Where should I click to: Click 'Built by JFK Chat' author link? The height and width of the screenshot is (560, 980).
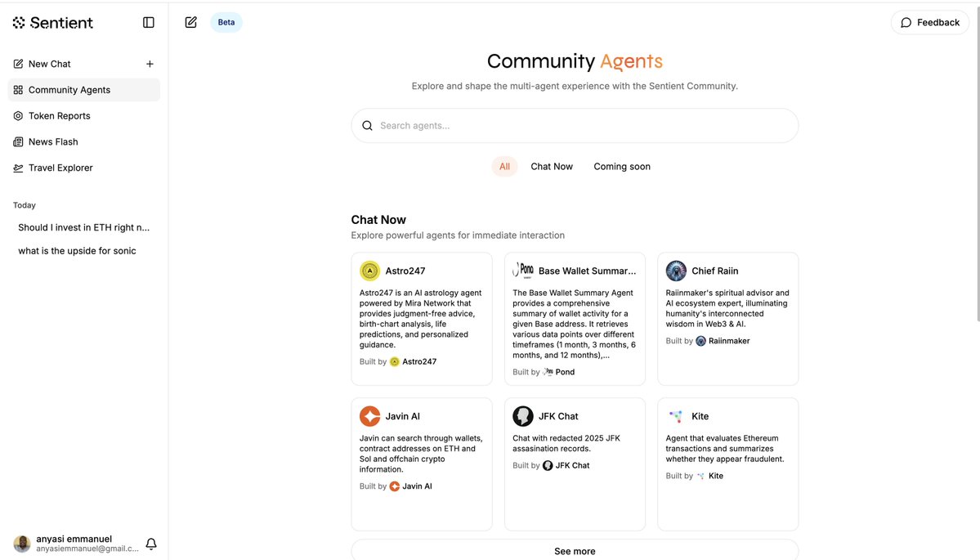tap(551, 466)
